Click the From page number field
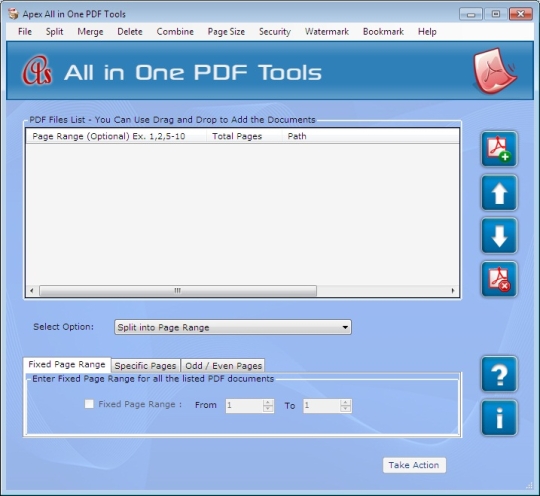 (x=245, y=406)
